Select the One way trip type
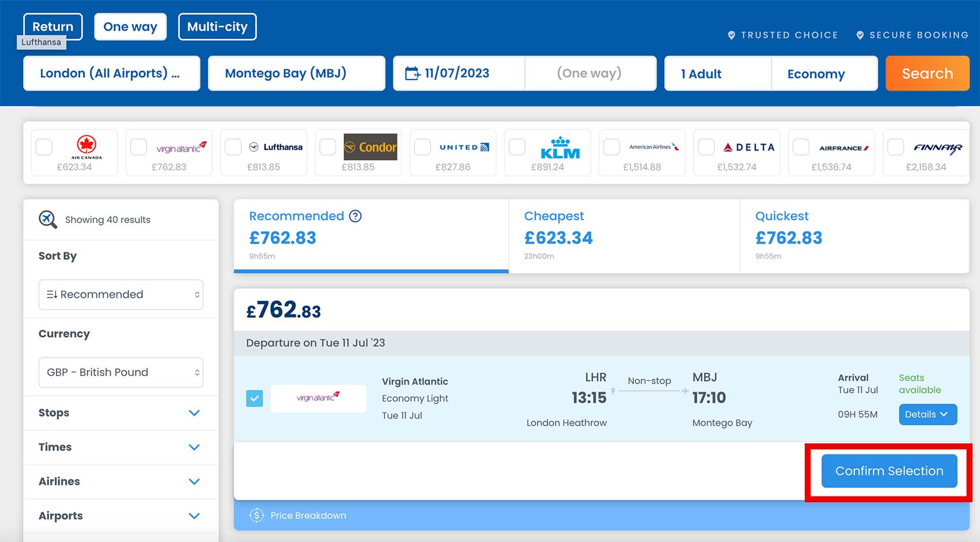This screenshot has height=542, width=980. coord(130,27)
